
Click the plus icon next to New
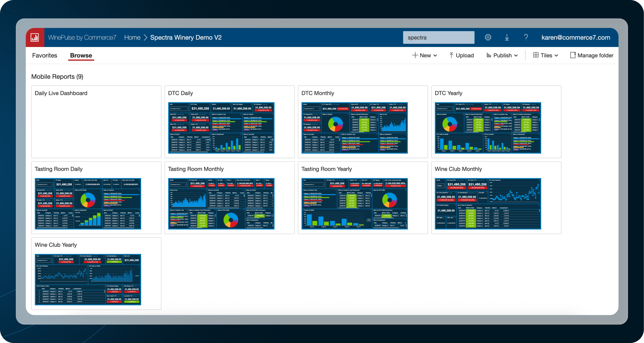tap(415, 55)
